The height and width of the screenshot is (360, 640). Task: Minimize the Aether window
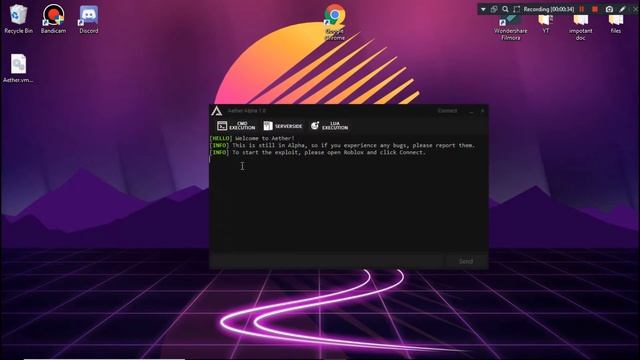(x=471, y=111)
